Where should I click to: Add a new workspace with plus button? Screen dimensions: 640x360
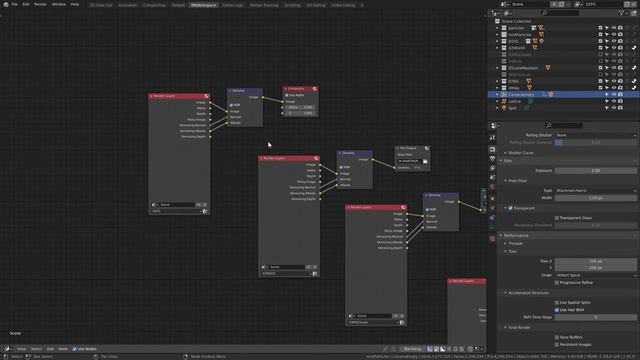tap(362, 5)
